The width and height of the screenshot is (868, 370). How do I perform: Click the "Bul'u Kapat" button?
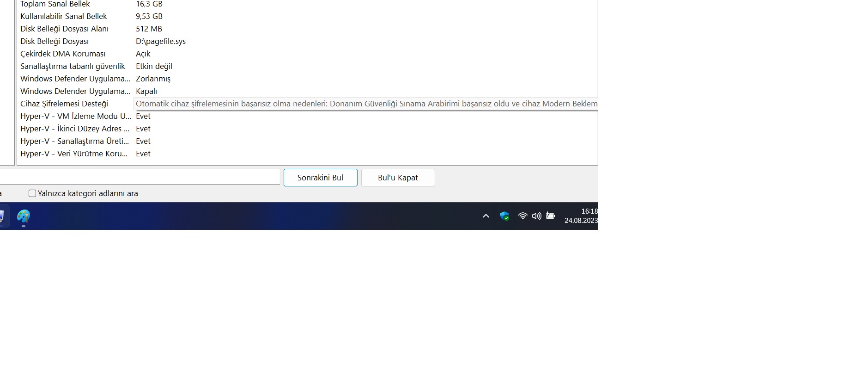click(x=398, y=178)
